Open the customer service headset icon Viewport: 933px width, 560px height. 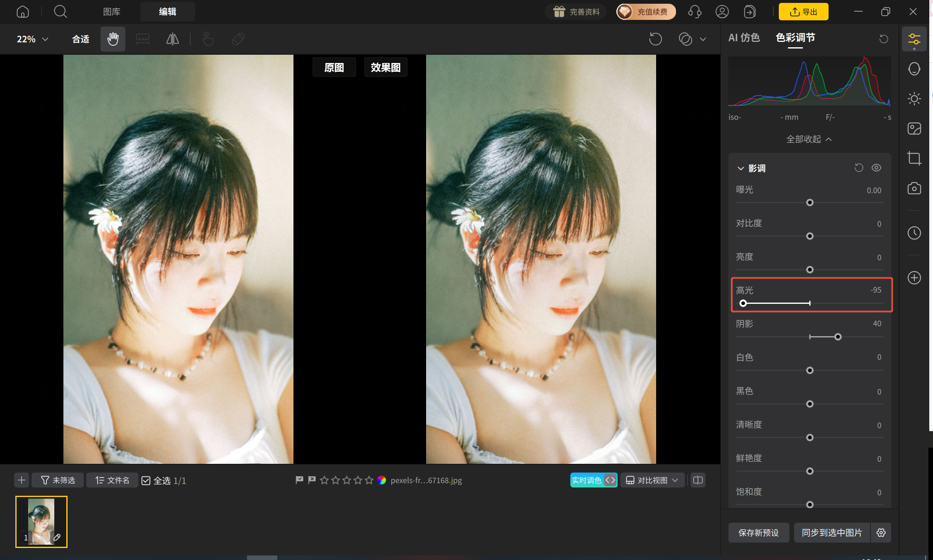tap(695, 12)
